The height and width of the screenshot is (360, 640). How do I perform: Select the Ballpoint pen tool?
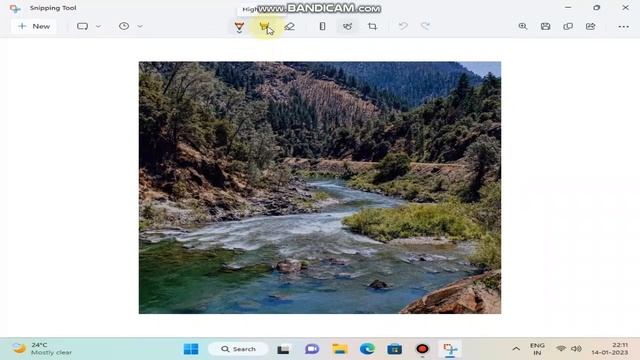pos(239,27)
